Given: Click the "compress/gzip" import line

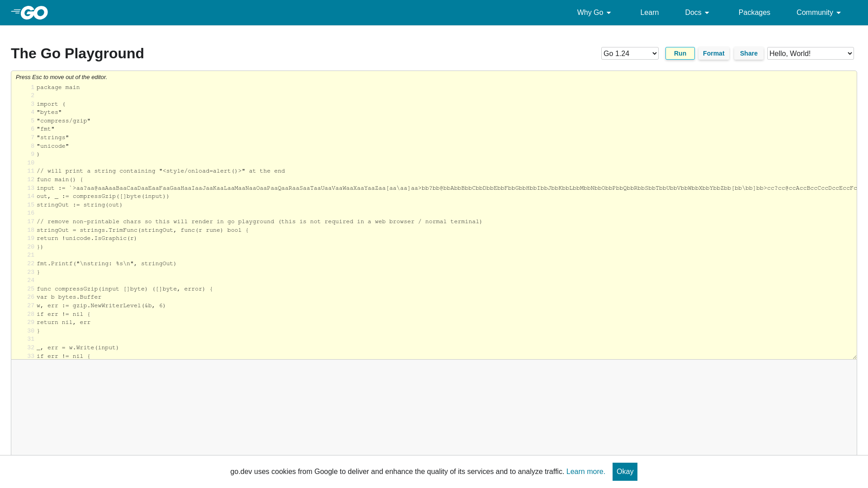Looking at the screenshot, I should pos(63,121).
